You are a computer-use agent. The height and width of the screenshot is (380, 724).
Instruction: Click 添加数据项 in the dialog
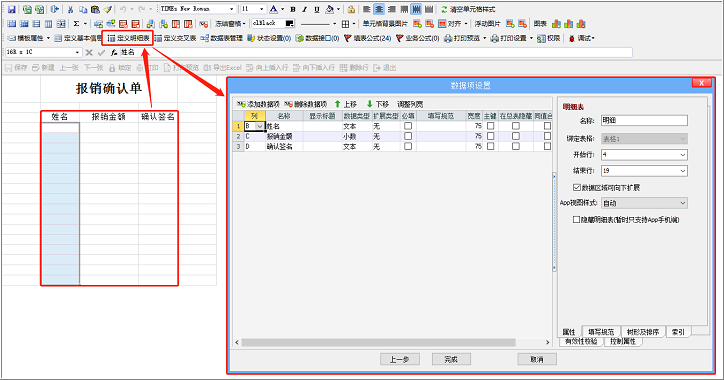click(x=258, y=104)
